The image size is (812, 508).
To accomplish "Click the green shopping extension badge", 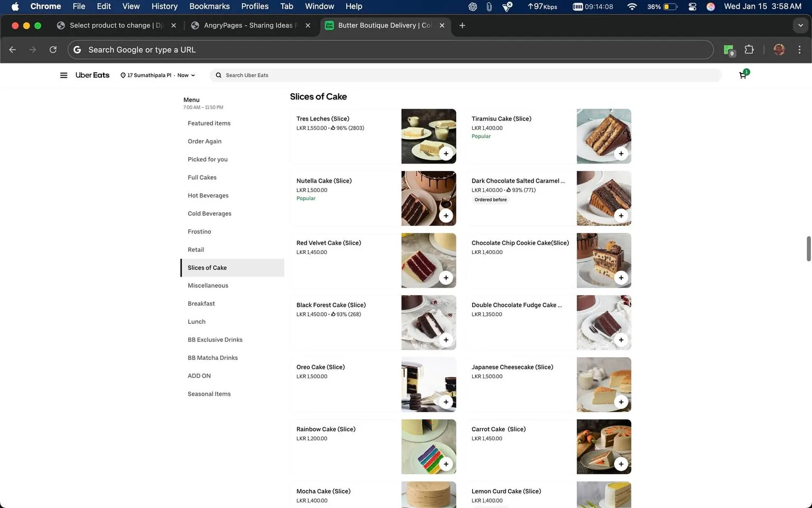I will (x=728, y=50).
